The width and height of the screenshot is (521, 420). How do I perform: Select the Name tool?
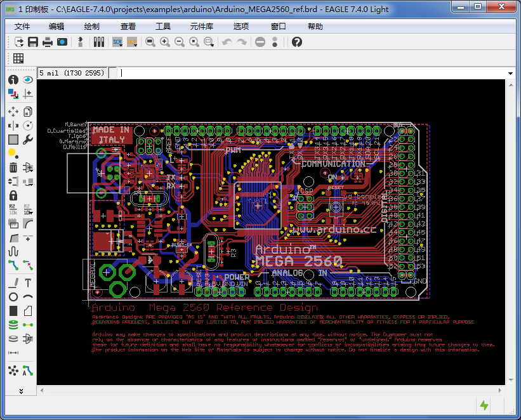point(13,209)
